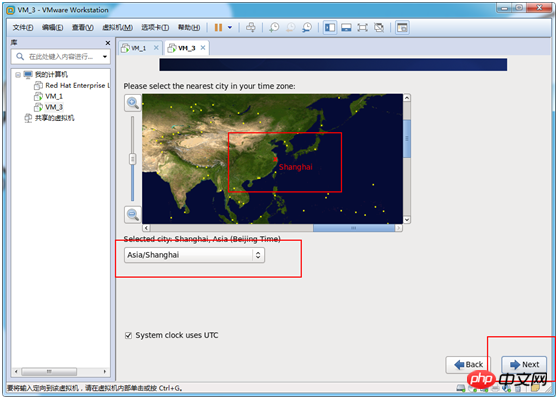
Task: Close the VM_1 tab
Action: [x=156, y=48]
